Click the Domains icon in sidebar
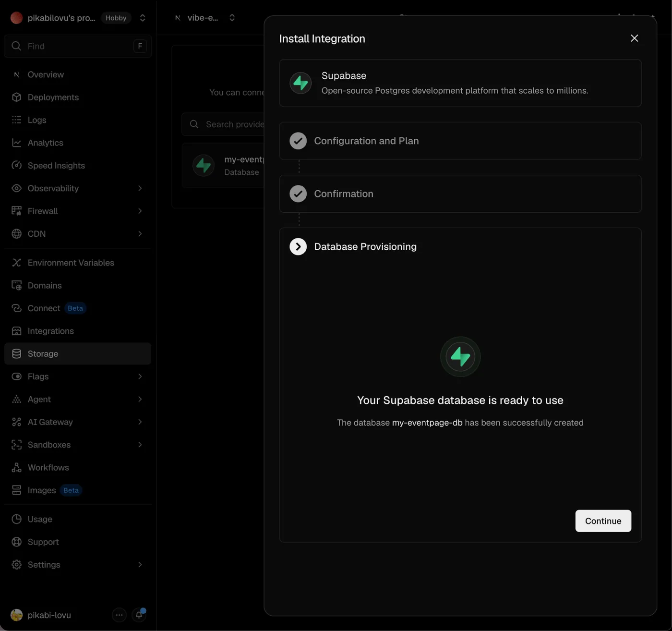This screenshot has width=672, height=631. click(x=17, y=285)
